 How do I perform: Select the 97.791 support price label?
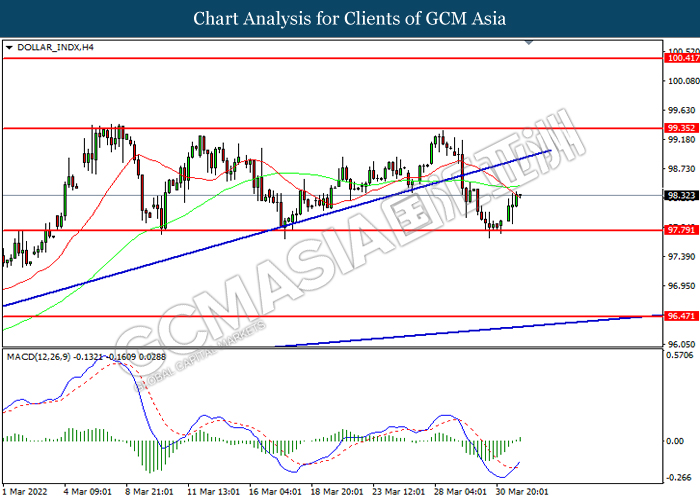pyautogui.click(x=681, y=230)
